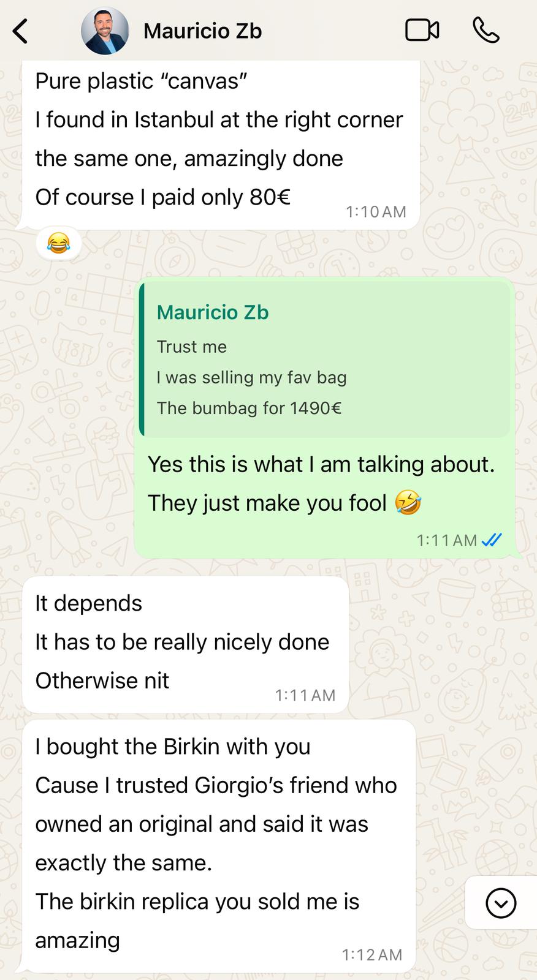Tap the 'The bumbag for 1490€' quoted line
Image resolution: width=537 pixels, height=980 pixels.
[x=249, y=408]
